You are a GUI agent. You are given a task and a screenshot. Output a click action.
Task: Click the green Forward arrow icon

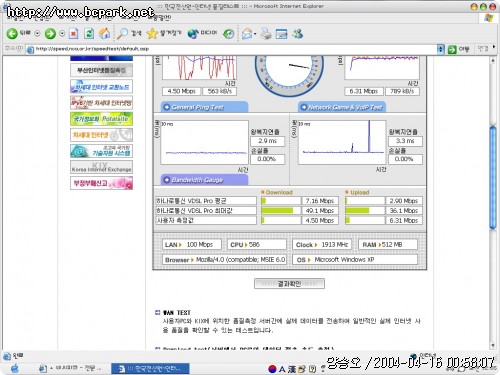tap(50, 33)
